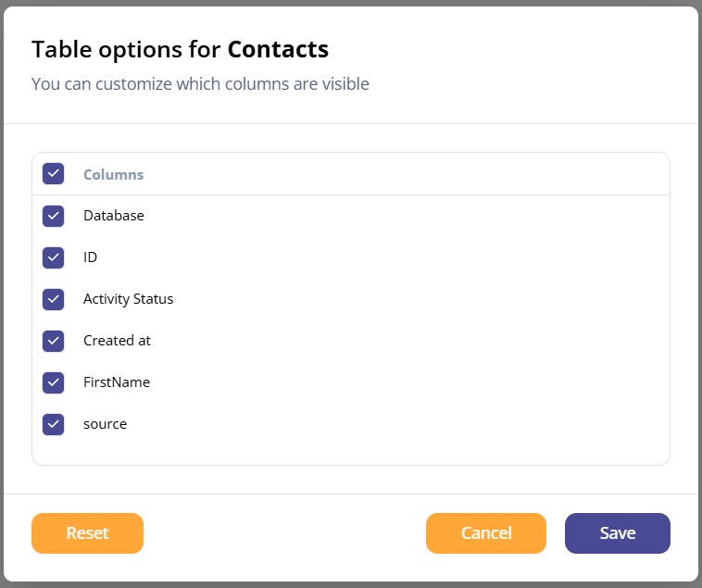Select the Activity Status label
This screenshot has width=702, height=588.
[128, 299]
